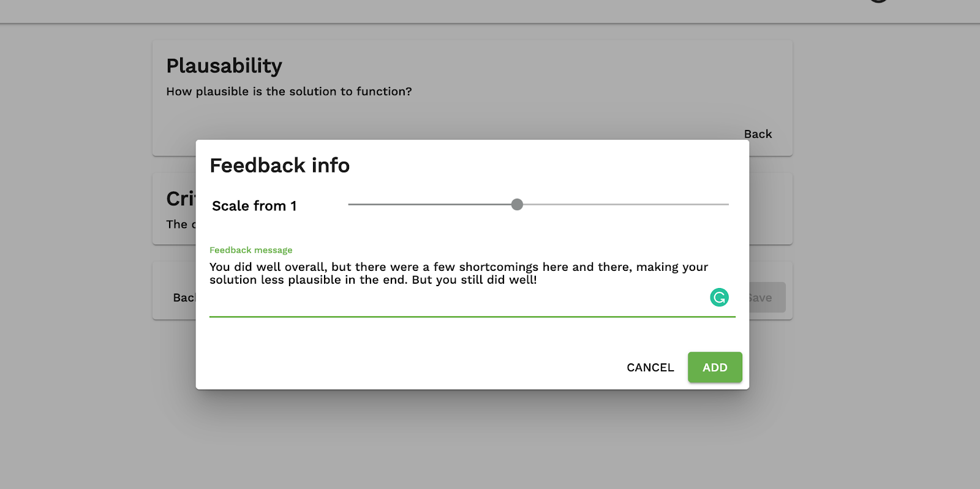Image resolution: width=980 pixels, height=489 pixels.
Task: Click the "Scale from 1" label
Action: point(254,206)
